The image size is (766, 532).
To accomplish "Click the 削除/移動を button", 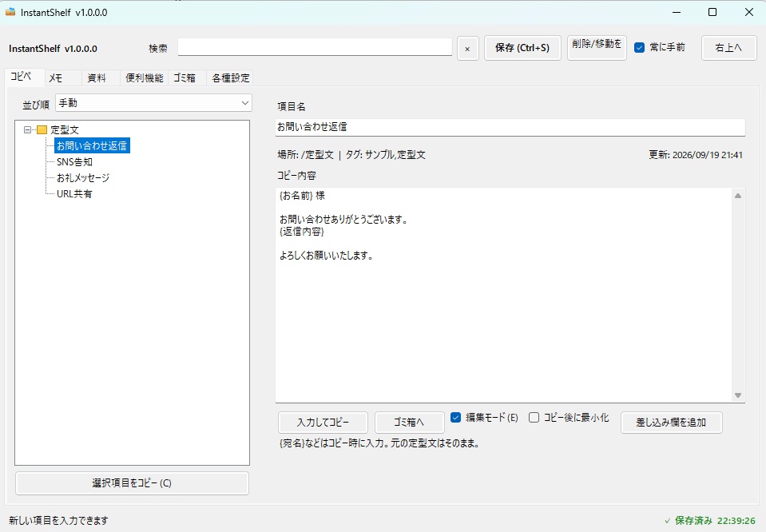I will point(597,48).
